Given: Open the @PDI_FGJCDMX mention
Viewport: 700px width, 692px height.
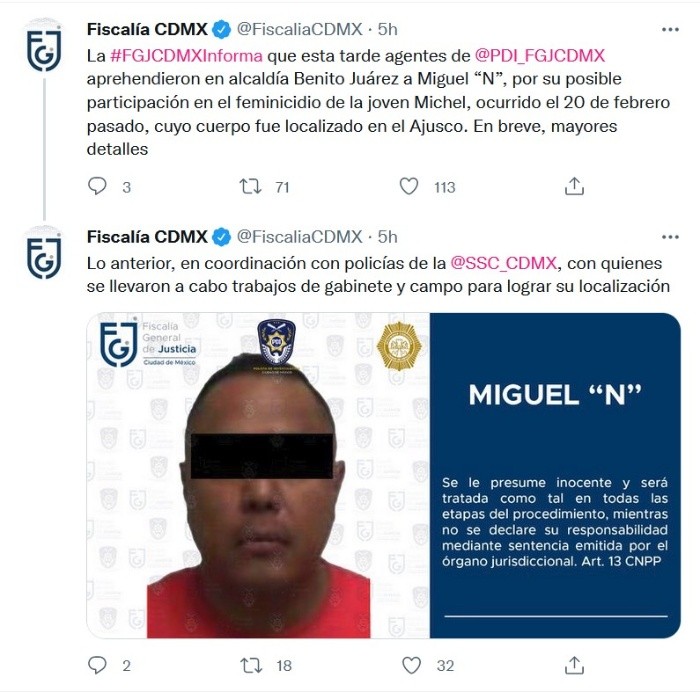Looking at the screenshot, I should [540, 56].
